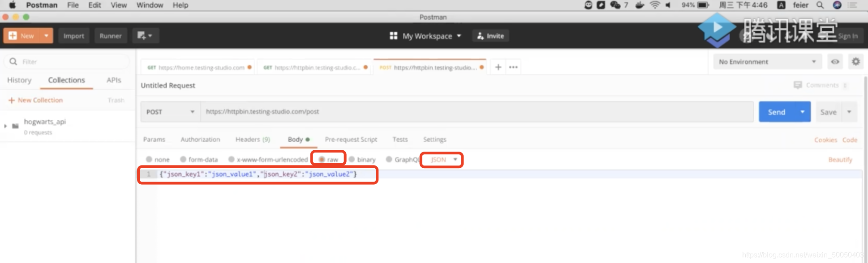This screenshot has width=868, height=263.
Task: Open the GET httpbin.testing-studio request tab
Action: point(314,68)
